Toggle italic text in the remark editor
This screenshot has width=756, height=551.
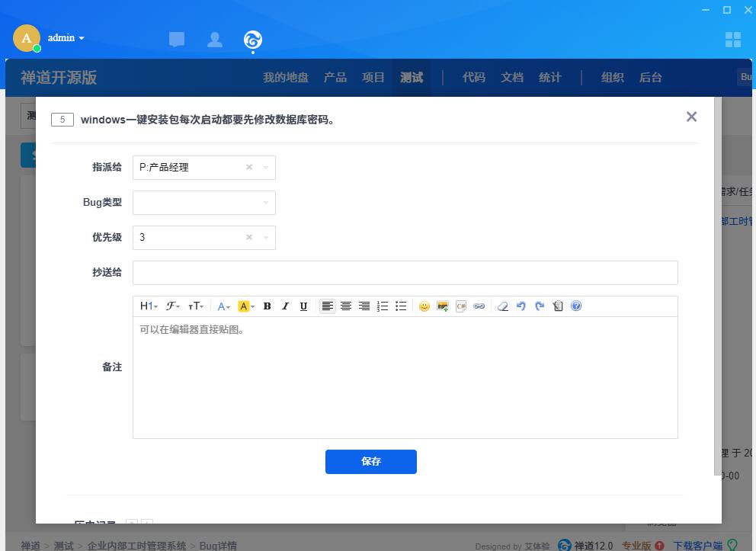tap(285, 306)
